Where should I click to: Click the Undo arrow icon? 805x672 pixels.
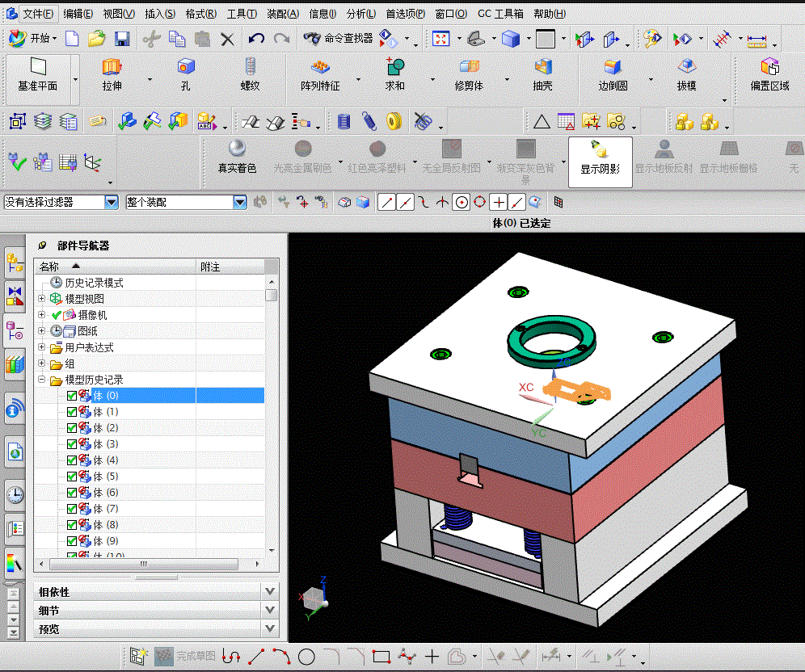pyautogui.click(x=256, y=38)
